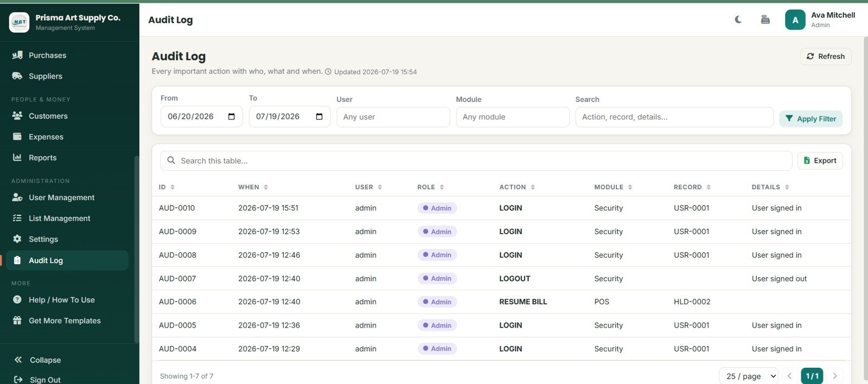The height and width of the screenshot is (384, 868).
Task: Click the LOGOUT action cell
Action: pos(515,278)
